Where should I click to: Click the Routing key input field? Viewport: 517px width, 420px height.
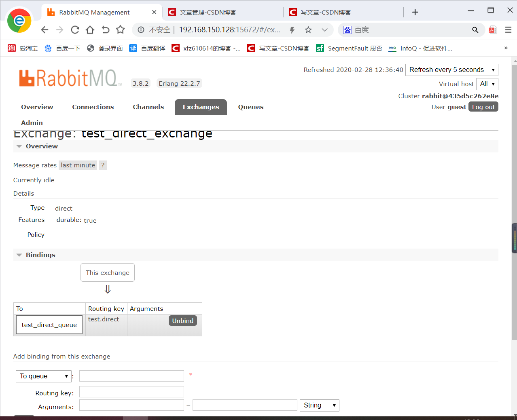(x=131, y=392)
